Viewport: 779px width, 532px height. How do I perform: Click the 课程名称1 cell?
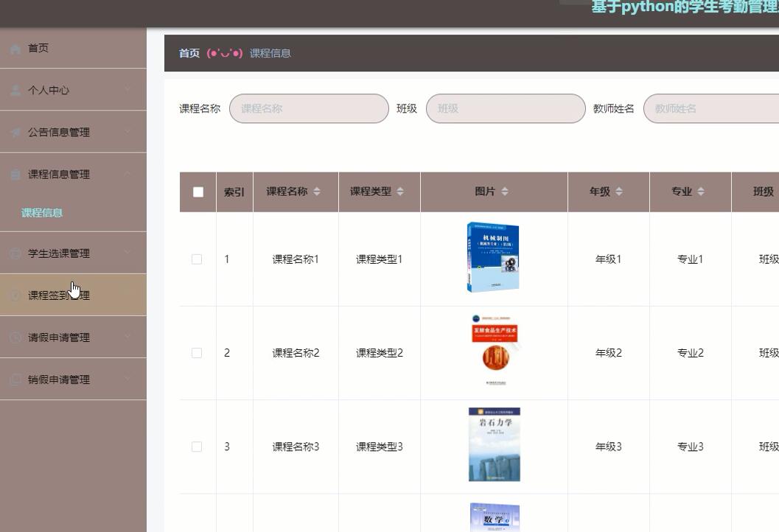(x=296, y=259)
